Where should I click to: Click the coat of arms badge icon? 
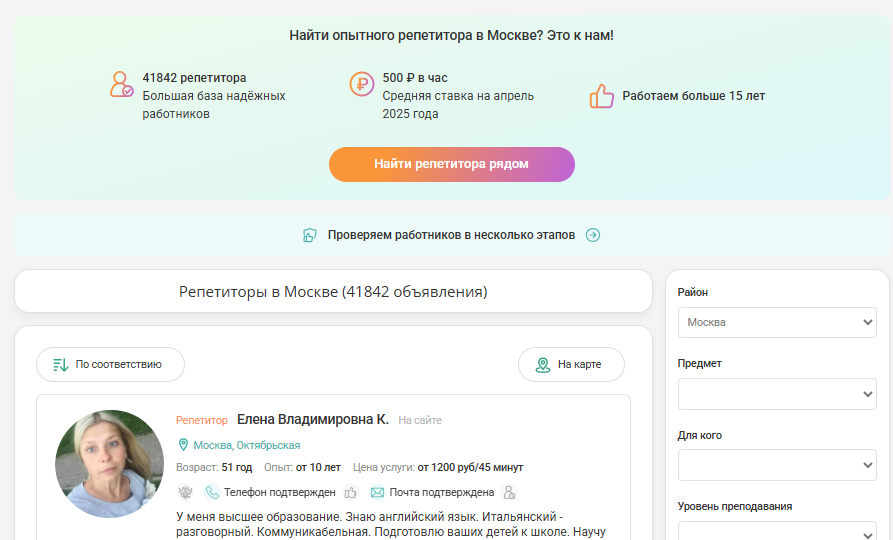pos(185,492)
